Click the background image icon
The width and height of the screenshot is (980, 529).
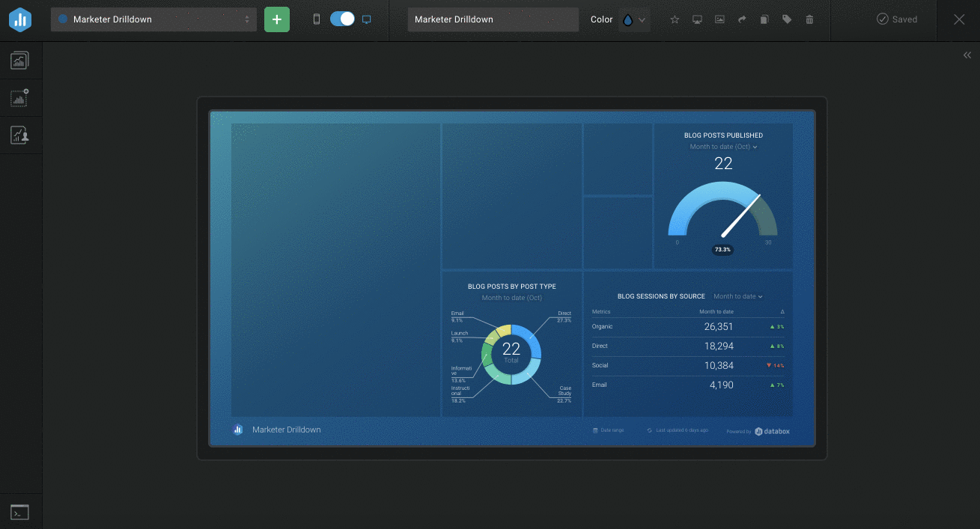(719, 19)
